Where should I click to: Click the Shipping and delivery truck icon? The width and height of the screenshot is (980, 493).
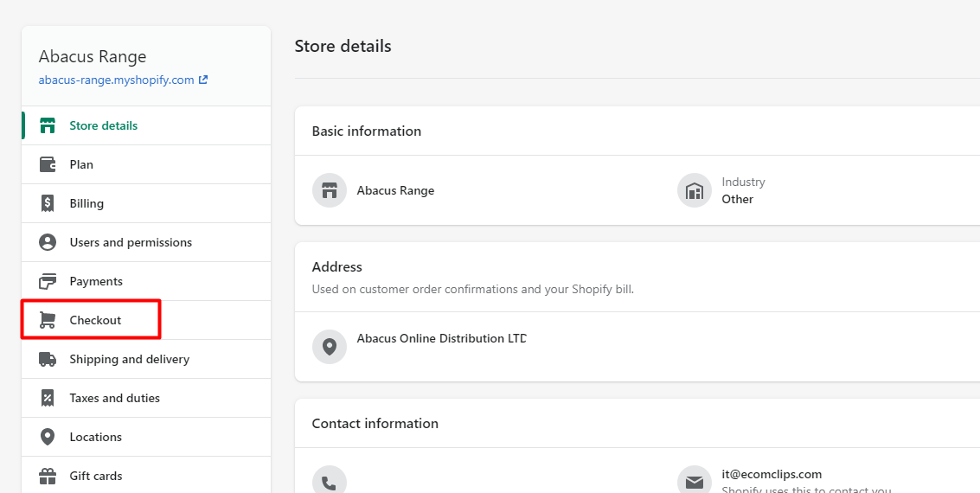48,359
